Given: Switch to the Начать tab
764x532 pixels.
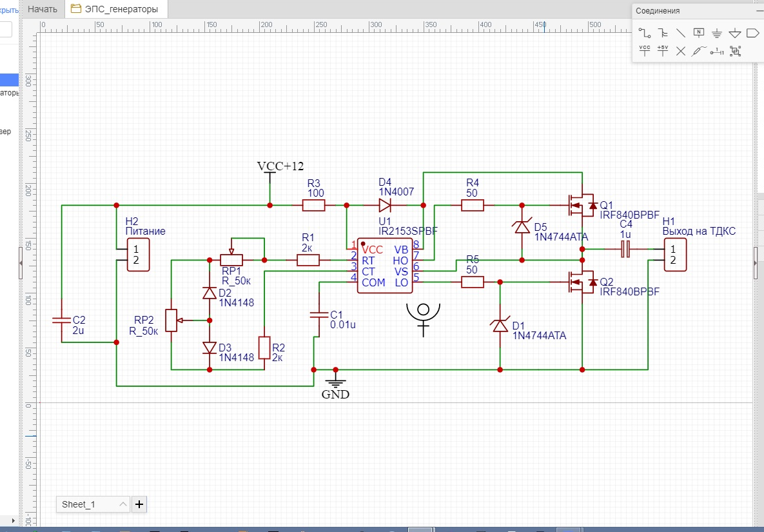Looking at the screenshot, I should tap(43, 9).
